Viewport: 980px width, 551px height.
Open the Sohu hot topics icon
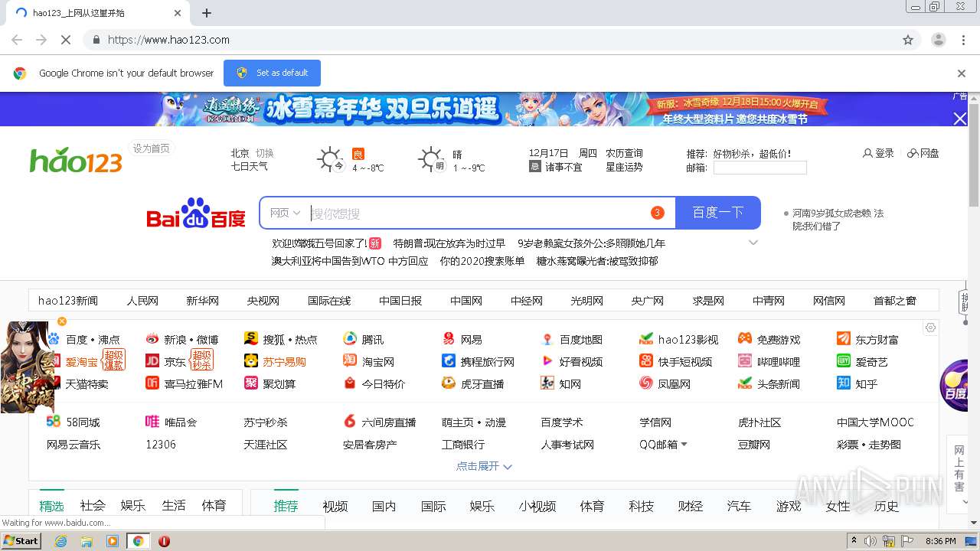[251, 339]
